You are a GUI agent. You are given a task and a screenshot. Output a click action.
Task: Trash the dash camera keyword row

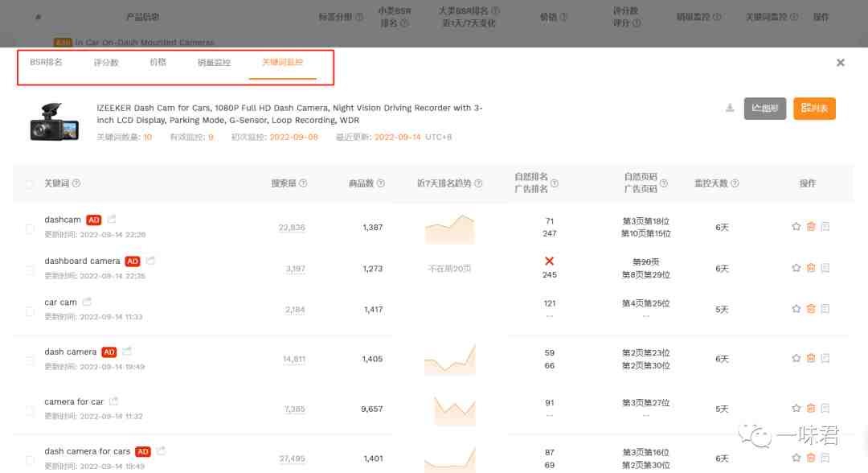[x=811, y=358]
